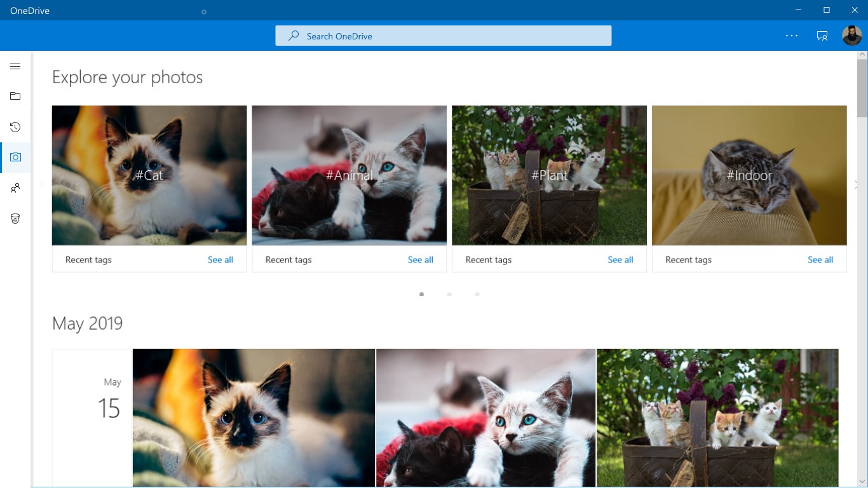Select the first carousel page dot
The width and height of the screenshot is (868, 488).
click(421, 294)
